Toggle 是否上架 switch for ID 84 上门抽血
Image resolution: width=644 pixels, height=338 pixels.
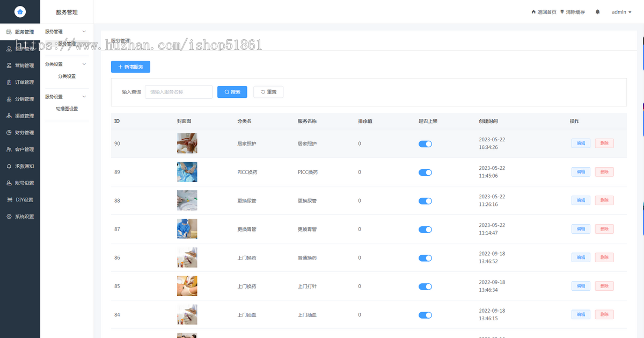point(425,315)
